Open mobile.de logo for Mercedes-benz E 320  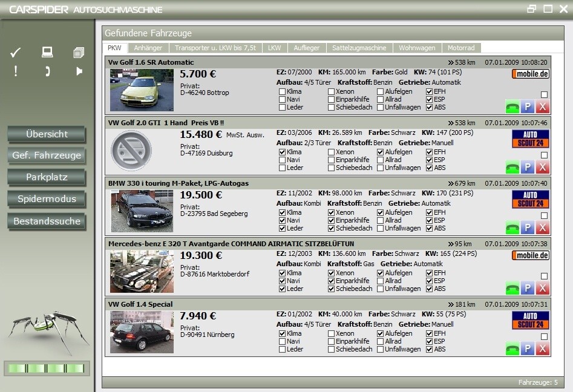pos(531,255)
